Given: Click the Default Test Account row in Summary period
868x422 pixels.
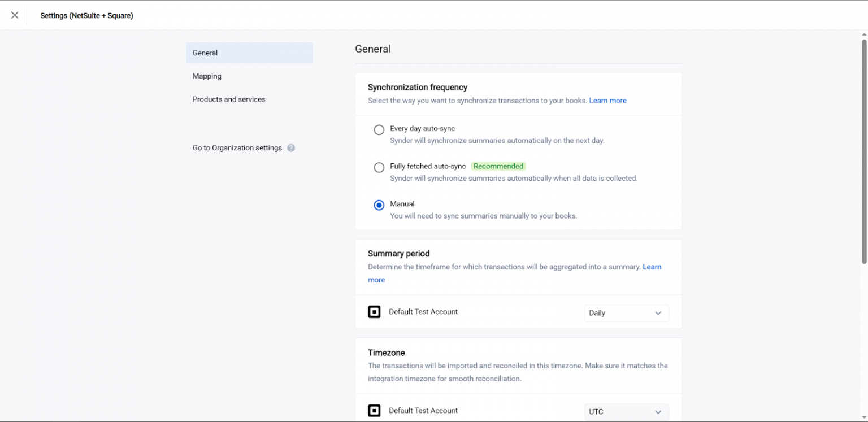Looking at the screenshot, I should 423,311.
